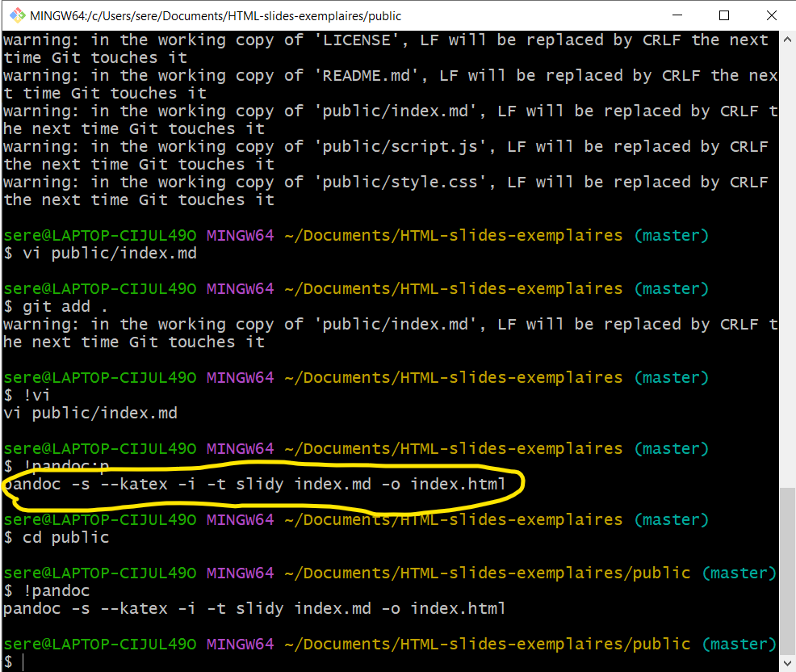Click the empty prompt cursor at the bottom

23,662
